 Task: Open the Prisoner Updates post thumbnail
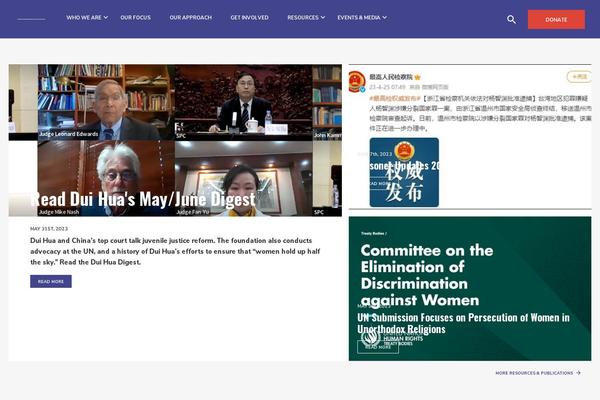pyautogui.click(x=470, y=137)
